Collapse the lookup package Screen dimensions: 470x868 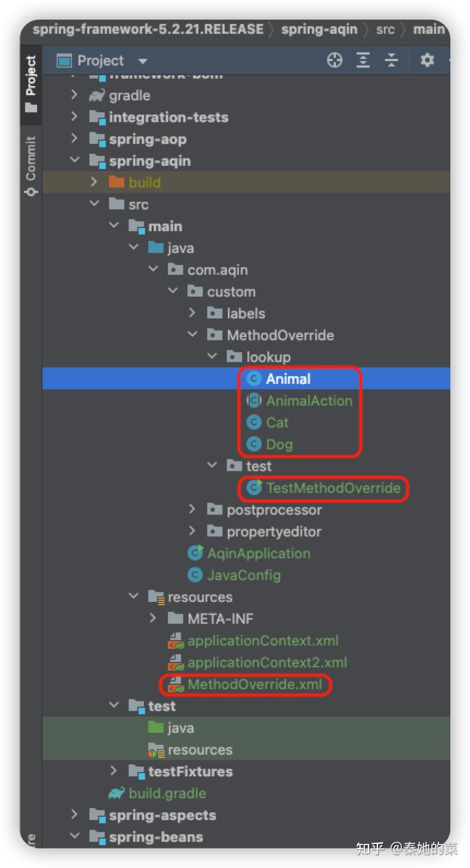point(212,357)
